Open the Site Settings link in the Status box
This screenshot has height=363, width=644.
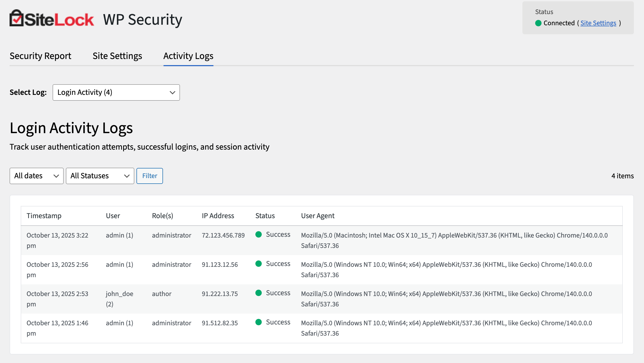(x=598, y=23)
